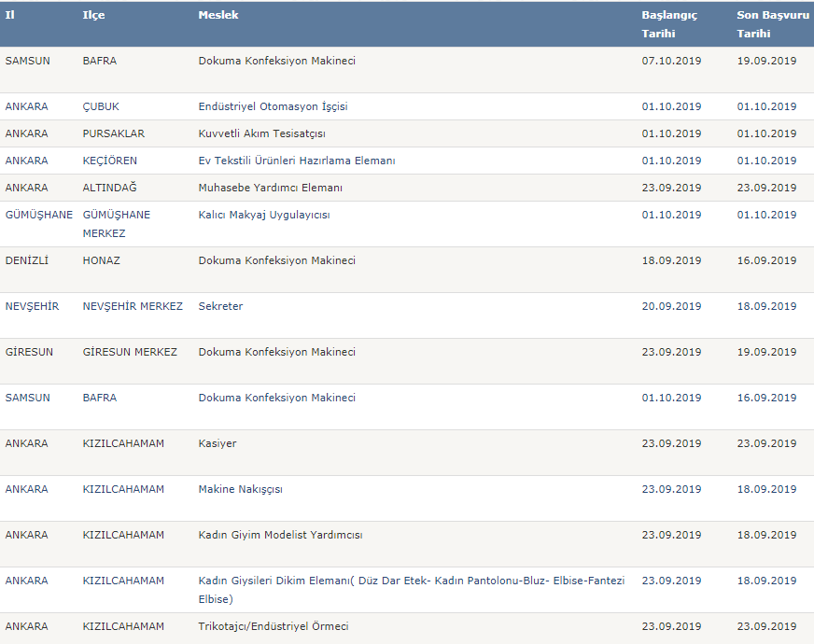Viewport: 814px width, 644px height.
Task: Open Kalıcı Makyaj Uygulayıcısı listing
Action: (x=264, y=215)
